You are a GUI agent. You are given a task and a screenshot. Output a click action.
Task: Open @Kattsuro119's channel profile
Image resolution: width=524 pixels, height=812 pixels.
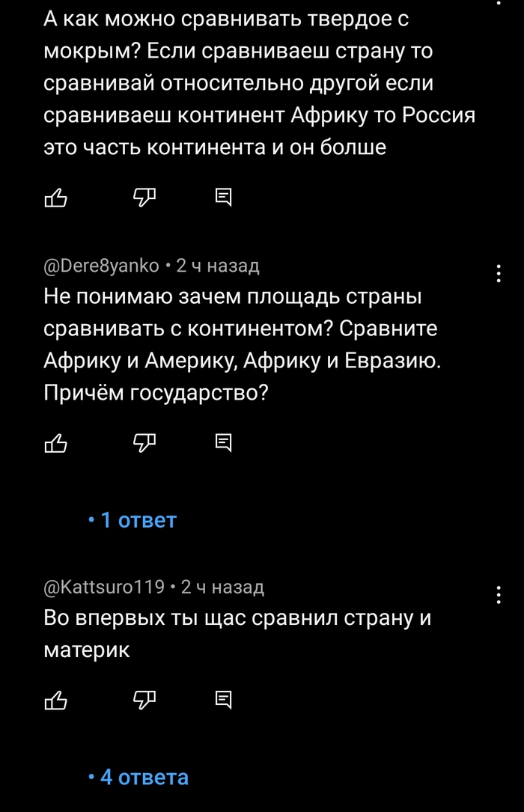pos(105,587)
